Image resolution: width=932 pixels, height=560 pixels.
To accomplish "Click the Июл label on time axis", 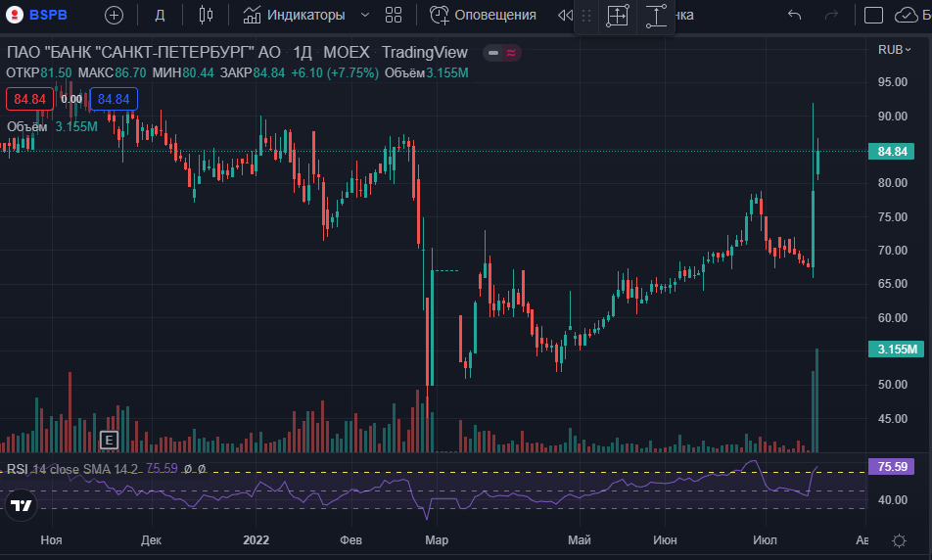I will coord(765,539).
